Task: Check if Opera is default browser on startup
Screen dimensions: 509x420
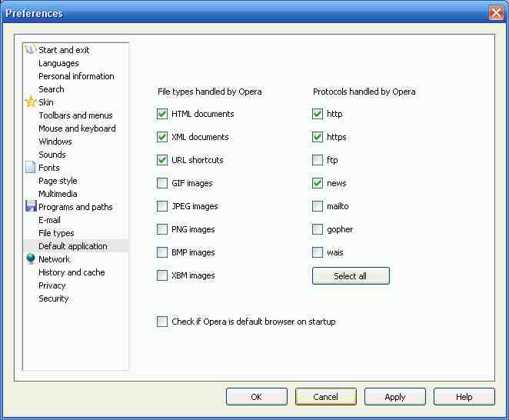Action: pyautogui.click(x=162, y=322)
